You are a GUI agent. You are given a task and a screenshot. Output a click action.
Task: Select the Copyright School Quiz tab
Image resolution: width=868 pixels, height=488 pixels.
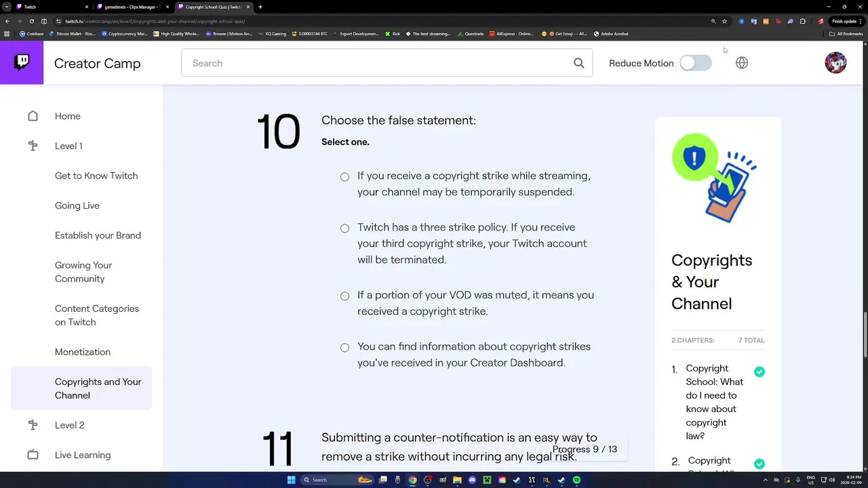point(214,7)
